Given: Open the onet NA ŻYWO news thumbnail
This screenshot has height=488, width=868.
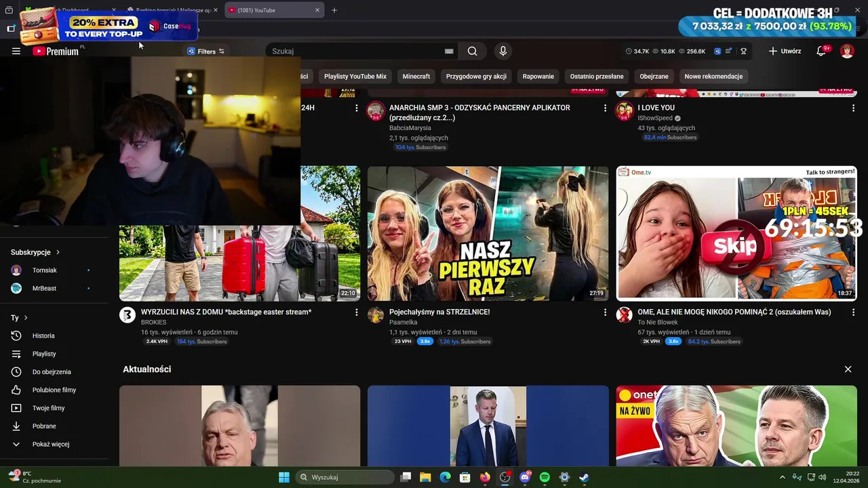Looking at the screenshot, I should (x=736, y=426).
